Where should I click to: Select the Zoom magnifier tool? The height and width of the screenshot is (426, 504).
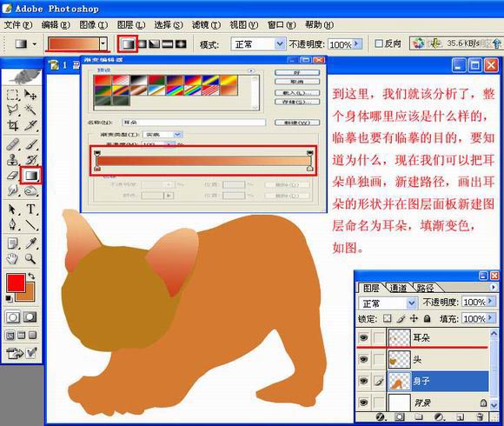point(31,258)
